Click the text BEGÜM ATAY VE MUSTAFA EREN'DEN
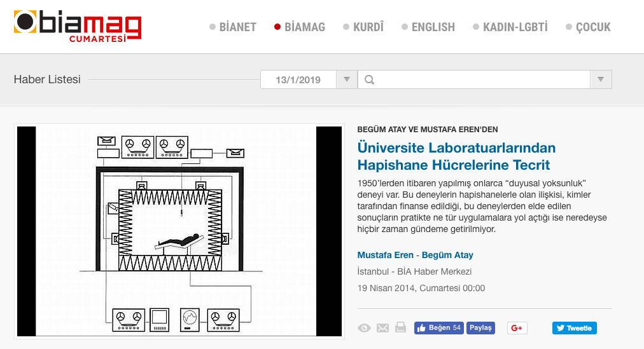Viewport: 644px width, 349px height. point(428,130)
